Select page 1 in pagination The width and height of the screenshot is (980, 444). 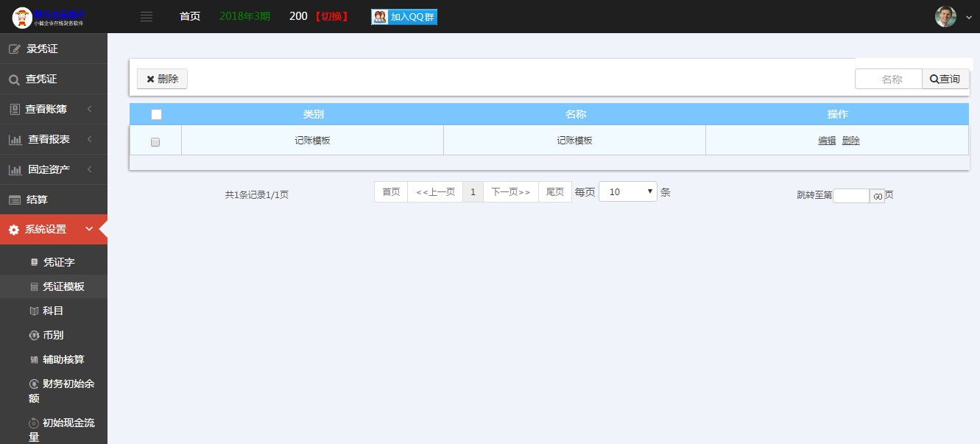click(x=473, y=191)
